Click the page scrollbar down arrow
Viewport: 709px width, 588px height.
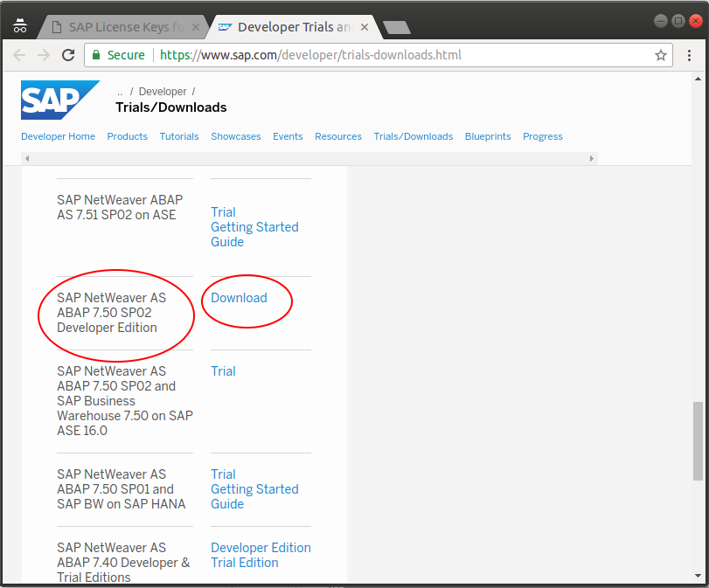click(x=698, y=576)
